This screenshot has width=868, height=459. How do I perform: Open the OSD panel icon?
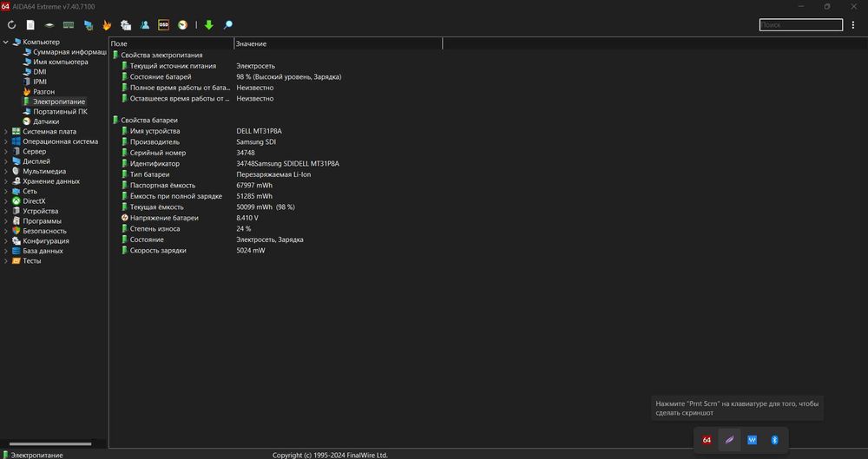tap(163, 25)
